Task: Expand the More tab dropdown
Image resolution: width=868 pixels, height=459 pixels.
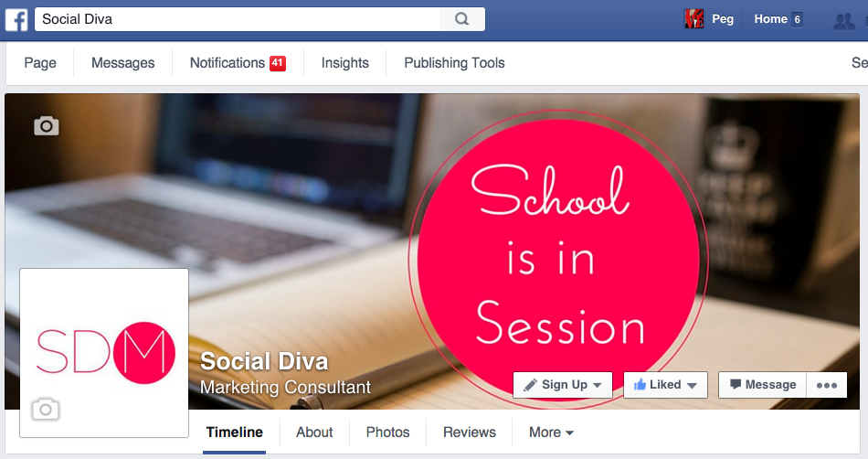Action: [x=551, y=432]
